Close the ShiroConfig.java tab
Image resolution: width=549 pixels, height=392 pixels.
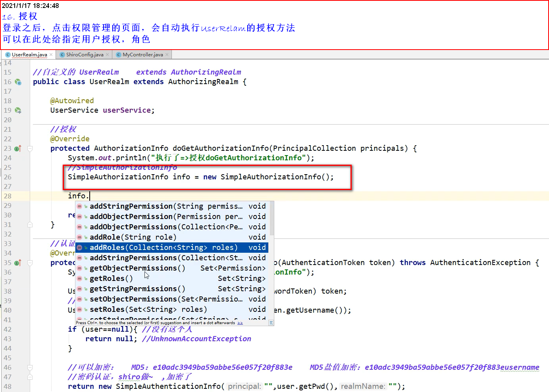point(108,55)
